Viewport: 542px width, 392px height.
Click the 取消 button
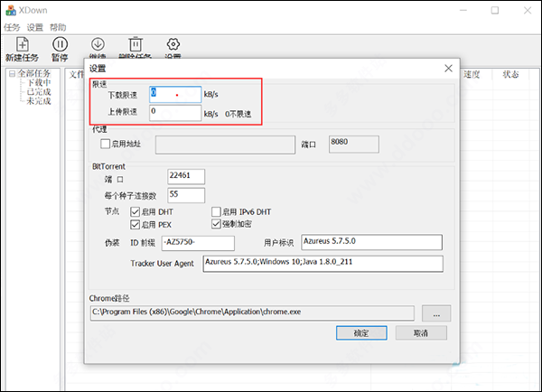(x=421, y=333)
